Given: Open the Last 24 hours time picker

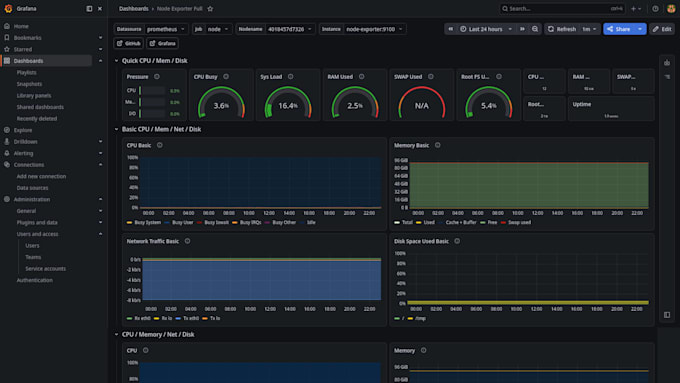Looking at the screenshot, I should click(x=486, y=29).
